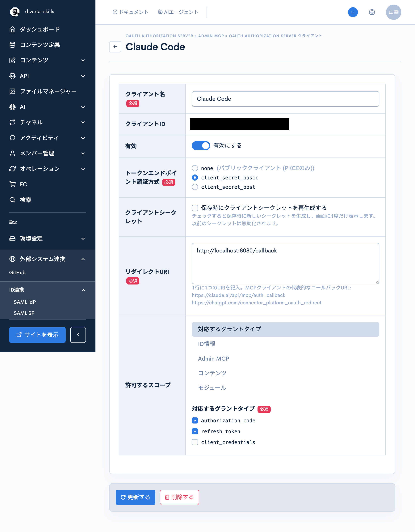
Task: Select the ID情報 scope tab
Action: coord(285,344)
